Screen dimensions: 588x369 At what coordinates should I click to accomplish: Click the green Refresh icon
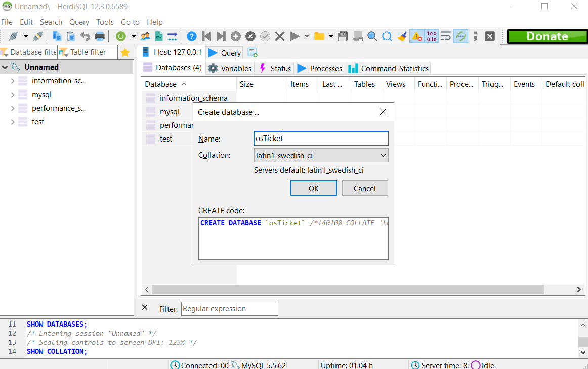121,36
